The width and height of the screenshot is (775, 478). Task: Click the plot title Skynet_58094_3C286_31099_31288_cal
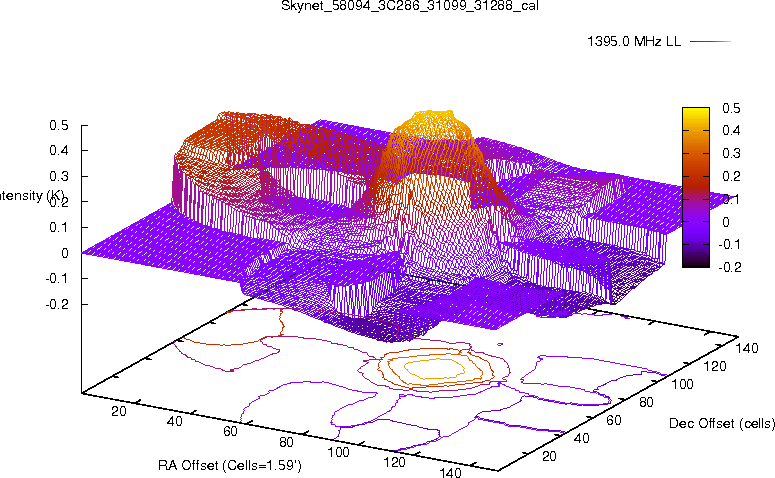410,6
